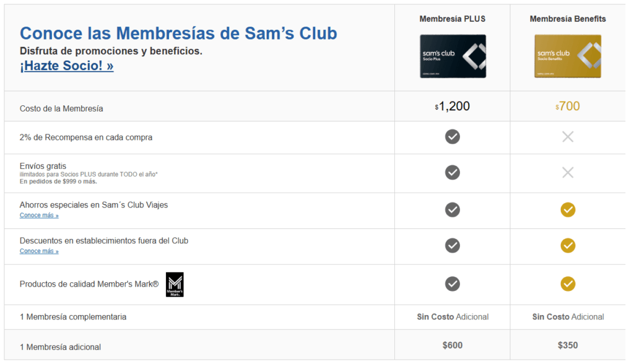This screenshot has height=364, width=634.
Task: Click the $1,200 PLUS membership price
Action: pos(453,106)
